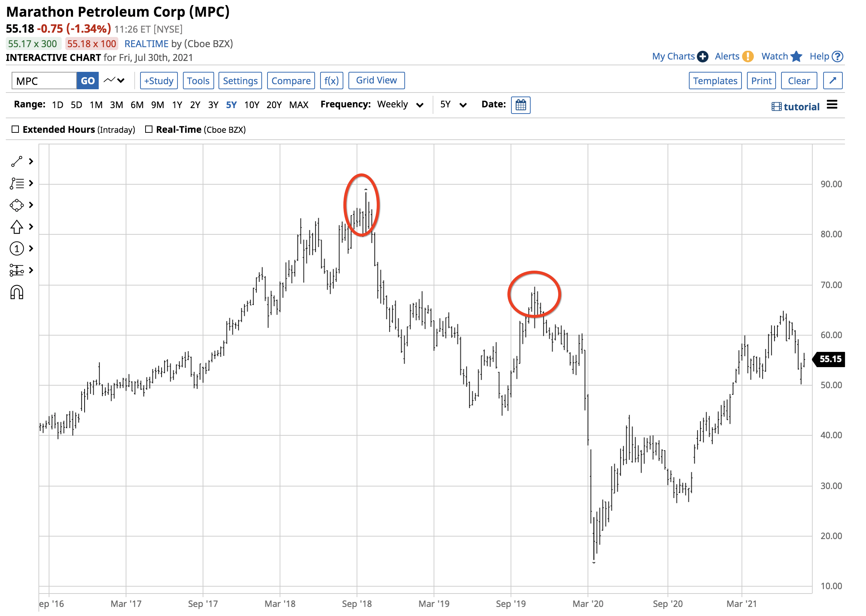Open the 5Y period dropdown
Viewport: 866px width, 616px height.
click(453, 105)
